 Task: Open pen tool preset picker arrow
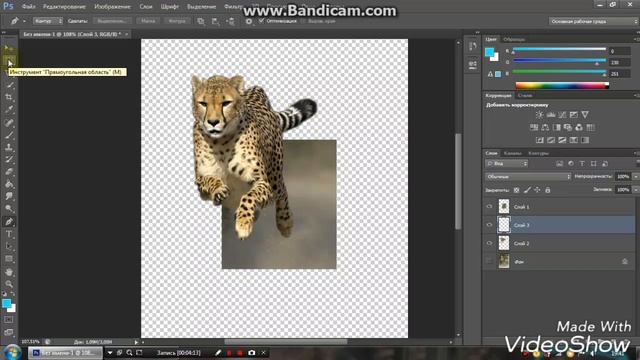(24, 21)
